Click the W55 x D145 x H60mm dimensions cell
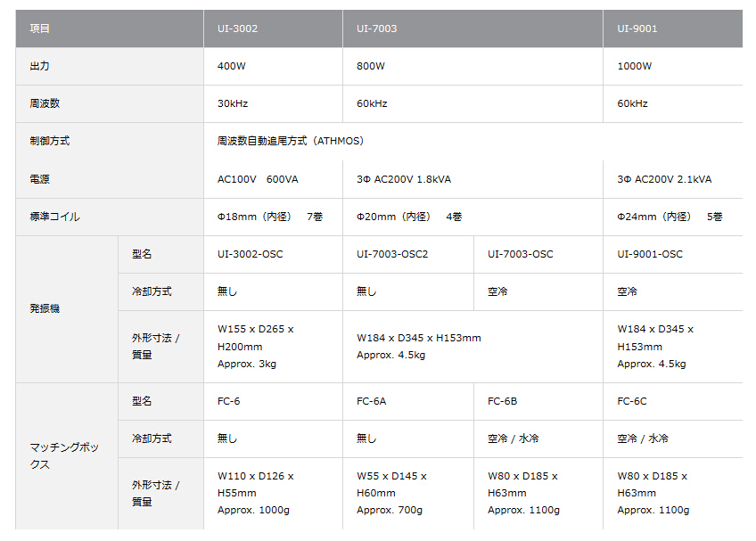Screen dimensions: 756x541 (x=392, y=492)
